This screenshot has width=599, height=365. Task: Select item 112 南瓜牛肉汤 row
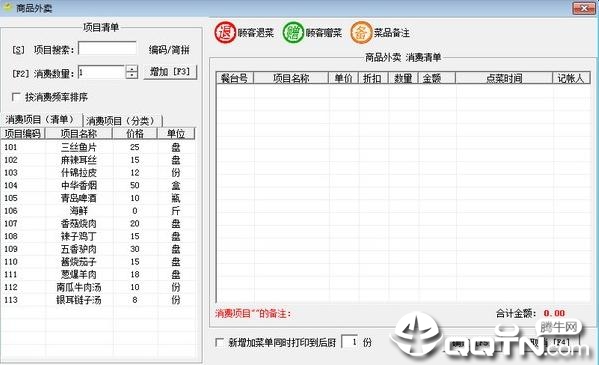click(x=98, y=287)
